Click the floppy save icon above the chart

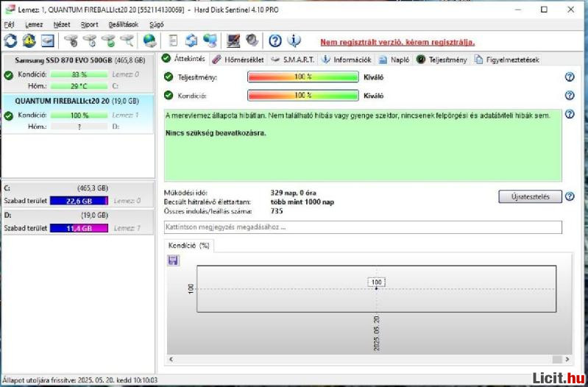click(173, 260)
